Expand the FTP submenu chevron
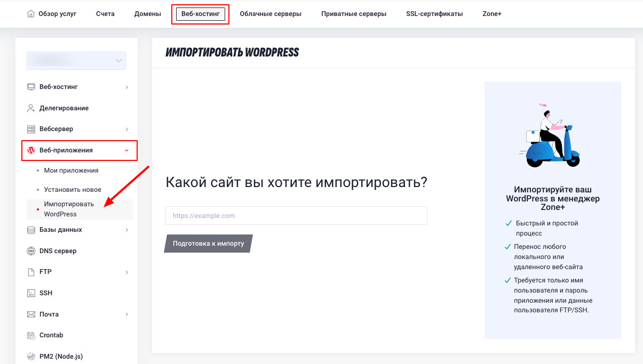 [x=126, y=272]
